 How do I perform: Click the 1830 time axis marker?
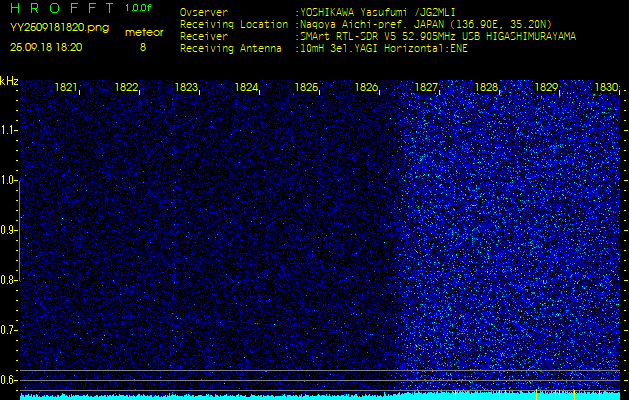(x=606, y=88)
